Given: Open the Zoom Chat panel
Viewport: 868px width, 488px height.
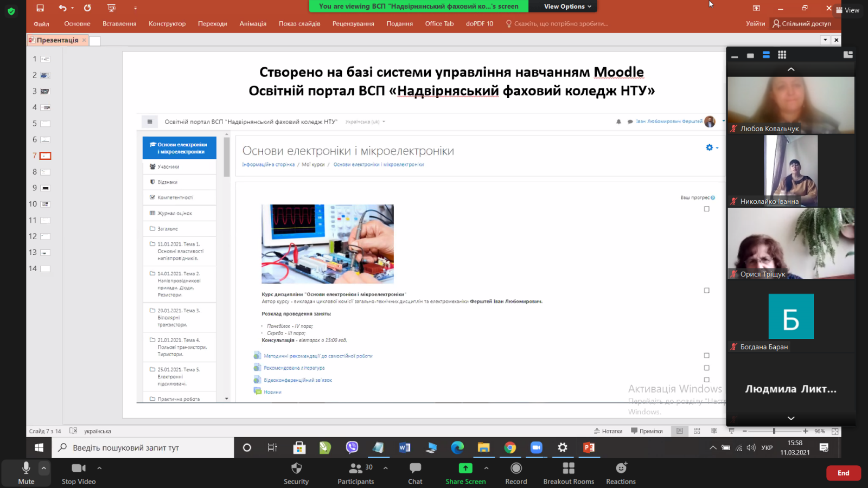Looking at the screenshot, I should (415, 472).
